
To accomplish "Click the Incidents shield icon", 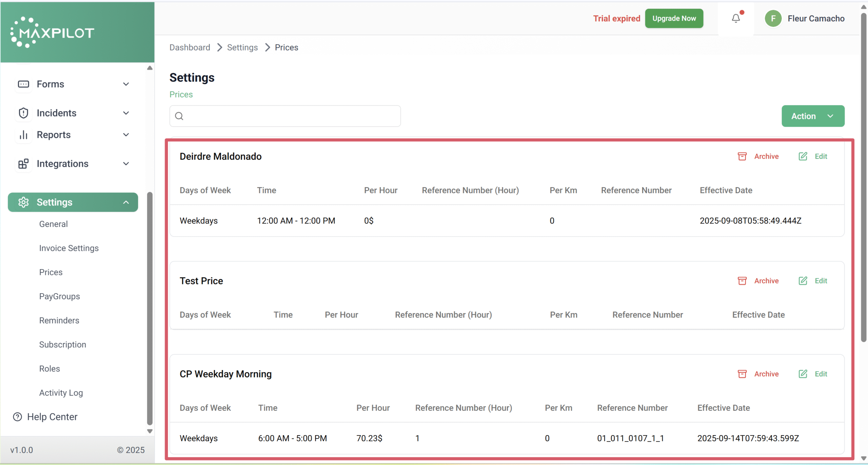I will (23, 113).
